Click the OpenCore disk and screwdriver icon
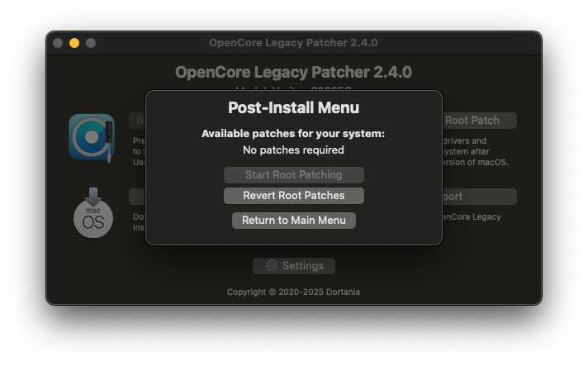Screen dimensions: 588x366 click(x=92, y=138)
